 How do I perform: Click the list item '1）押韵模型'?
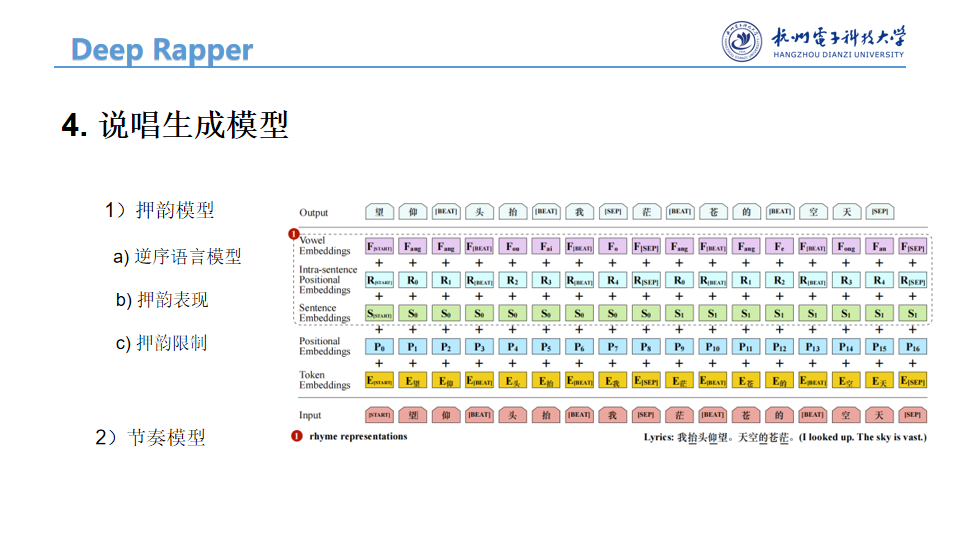(159, 210)
